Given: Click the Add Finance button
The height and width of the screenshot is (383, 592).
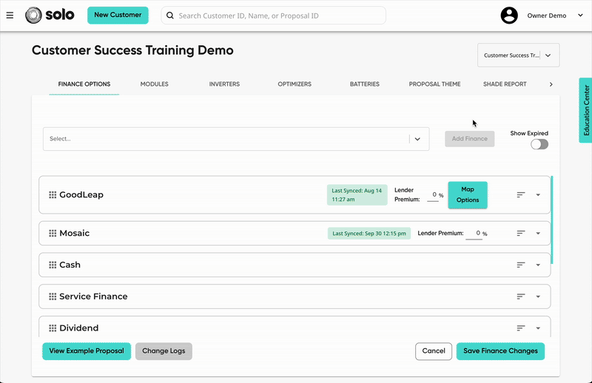Looking at the screenshot, I should pos(470,139).
